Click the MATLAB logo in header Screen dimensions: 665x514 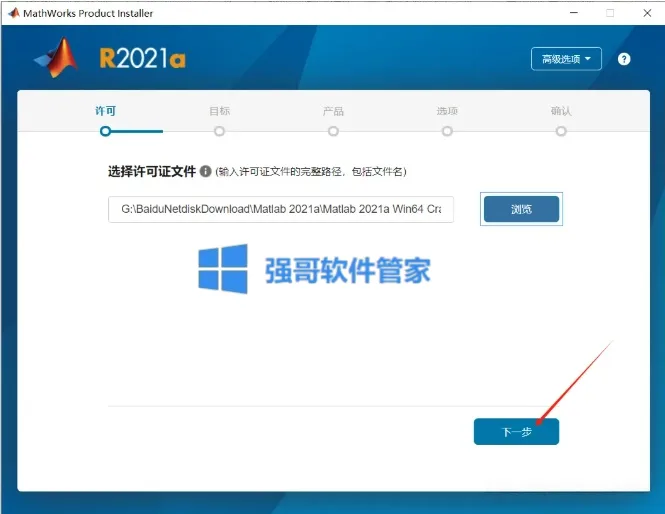pos(57,58)
